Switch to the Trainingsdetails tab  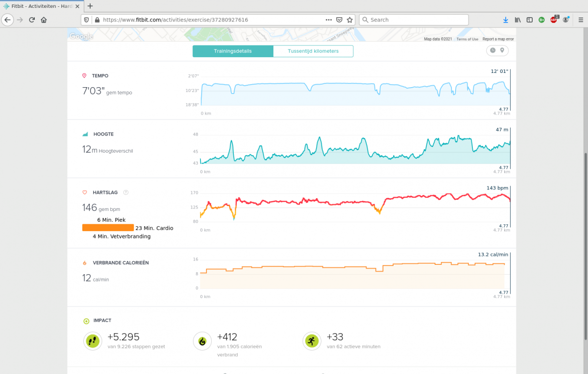pos(233,51)
